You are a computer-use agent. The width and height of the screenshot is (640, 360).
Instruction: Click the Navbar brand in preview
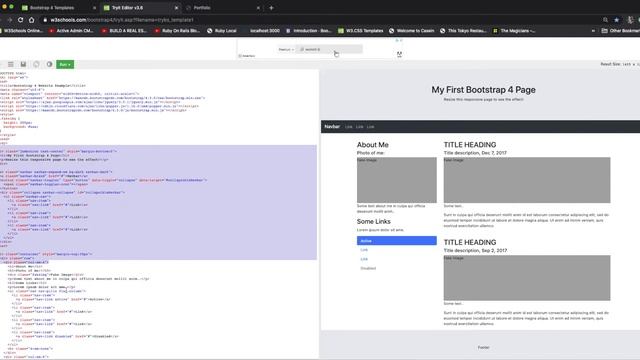pyautogui.click(x=332, y=127)
